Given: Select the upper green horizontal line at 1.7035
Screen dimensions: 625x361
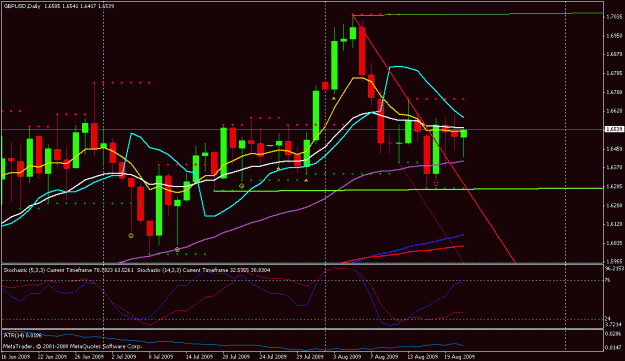Looking at the screenshot, I should pos(478,14).
